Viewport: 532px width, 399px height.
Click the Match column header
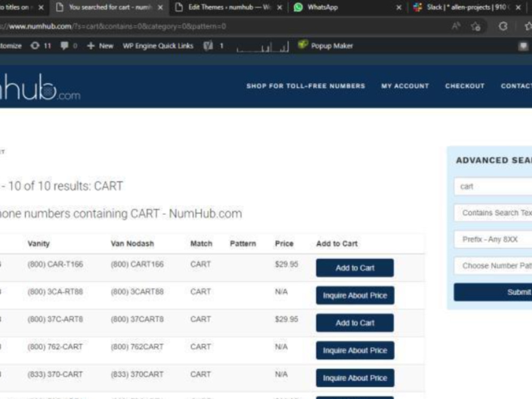[201, 244]
